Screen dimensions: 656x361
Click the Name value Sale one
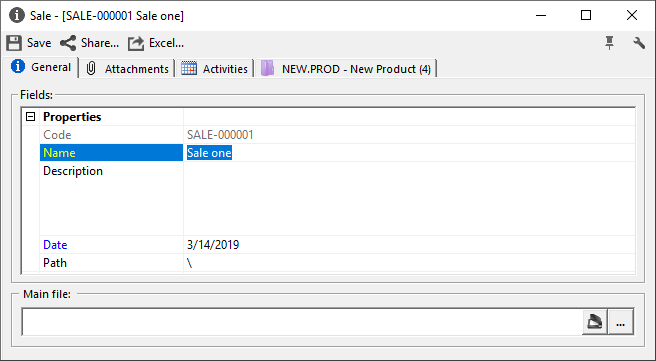[x=209, y=153]
